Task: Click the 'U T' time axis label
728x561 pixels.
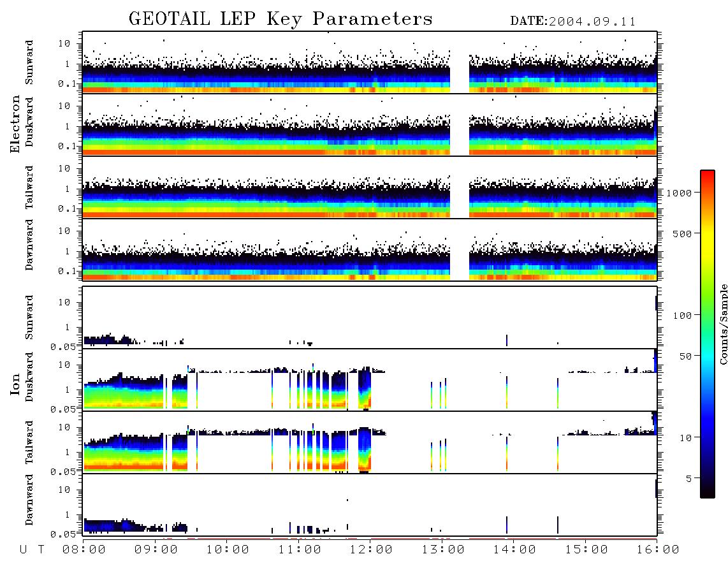Action: 32,550
